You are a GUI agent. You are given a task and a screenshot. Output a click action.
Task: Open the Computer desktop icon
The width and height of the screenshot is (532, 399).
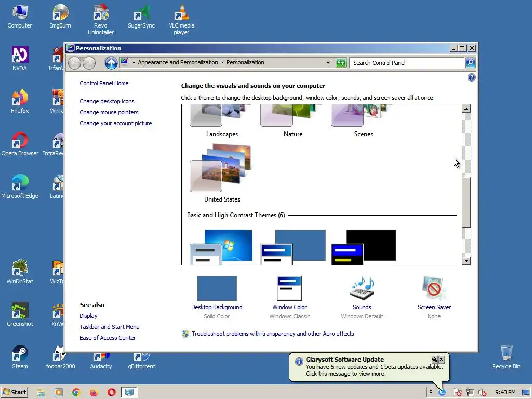[x=19, y=16]
